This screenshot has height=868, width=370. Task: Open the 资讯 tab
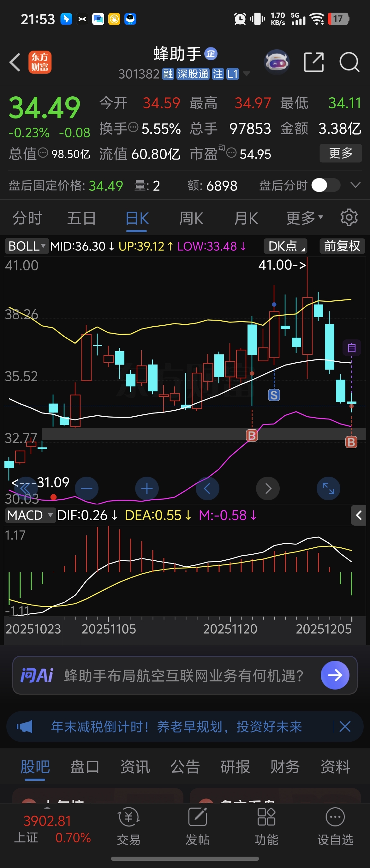click(135, 767)
